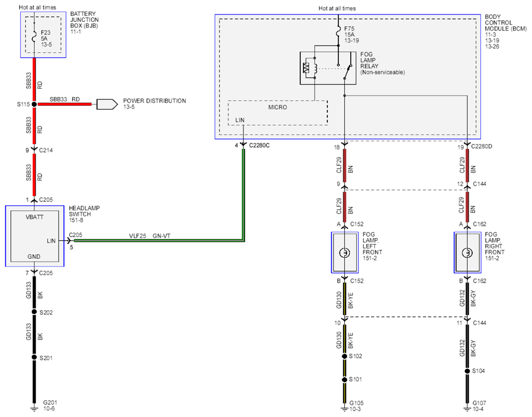Click the C2280C connector pin 4
Image resolution: width=532 pixels, height=417 pixels.
243,145
